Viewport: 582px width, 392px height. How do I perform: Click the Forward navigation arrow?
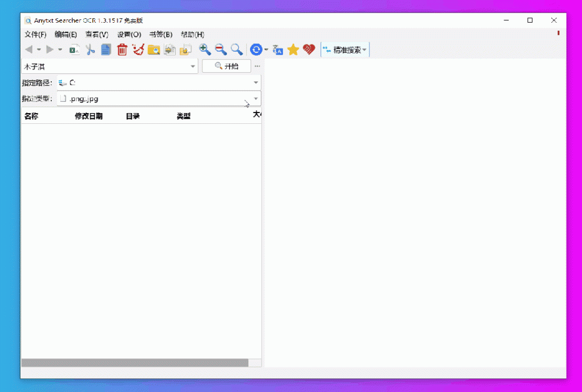coord(50,49)
